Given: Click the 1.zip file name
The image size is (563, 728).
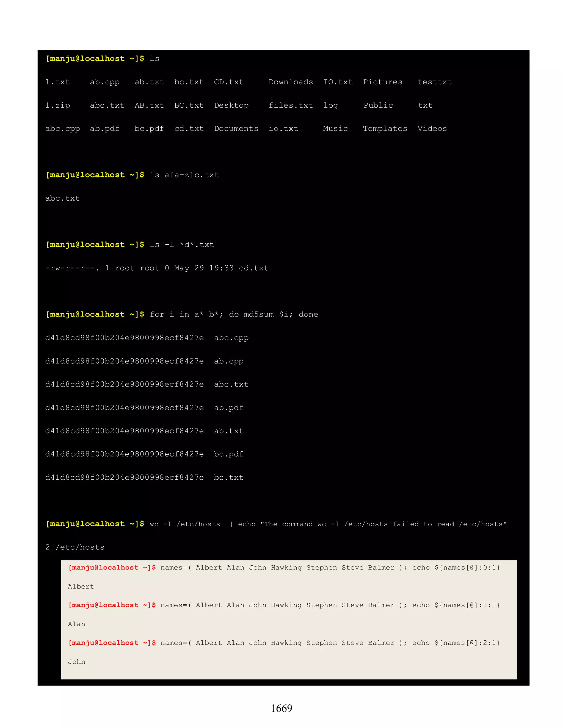Looking at the screenshot, I should [x=58, y=105].
